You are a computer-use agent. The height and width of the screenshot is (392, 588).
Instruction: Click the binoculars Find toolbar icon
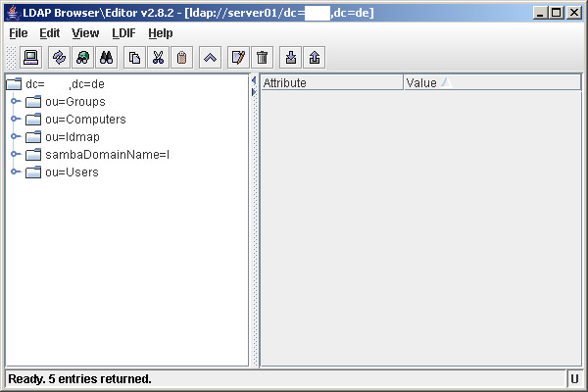pos(107,58)
